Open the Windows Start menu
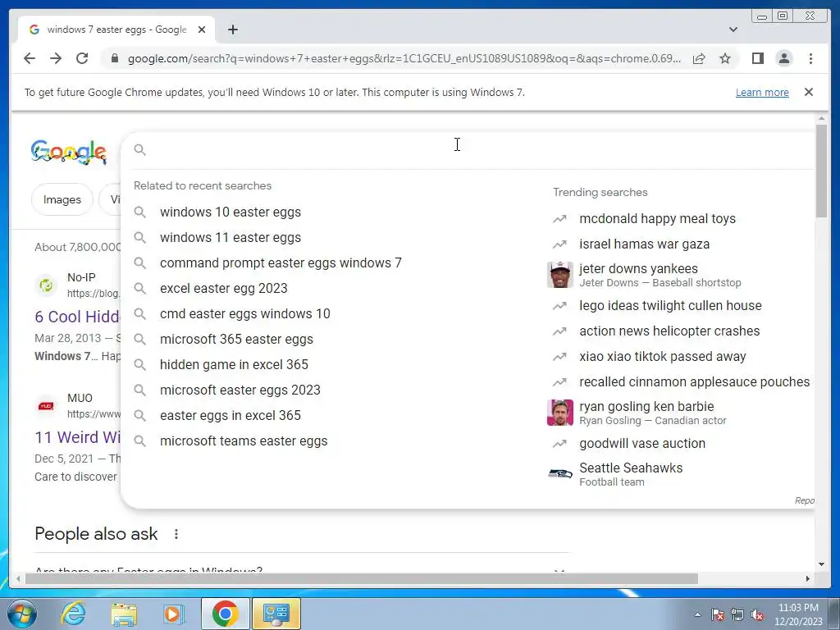Viewport: 840px width, 630px height. coord(22,614)
